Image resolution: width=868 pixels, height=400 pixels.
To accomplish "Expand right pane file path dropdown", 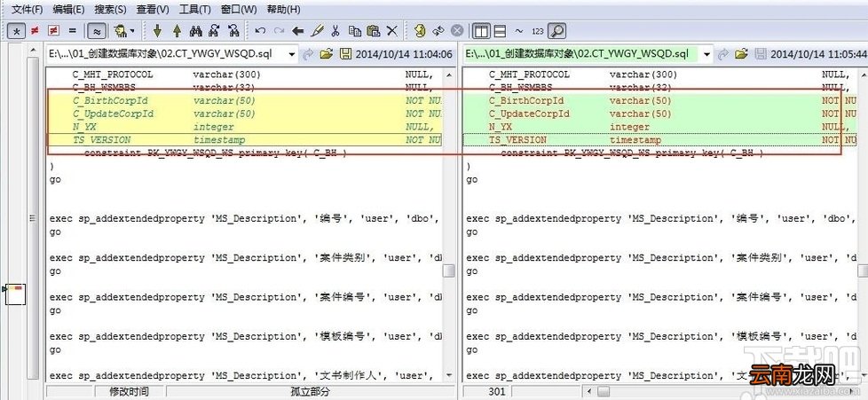I will point(706,54).
